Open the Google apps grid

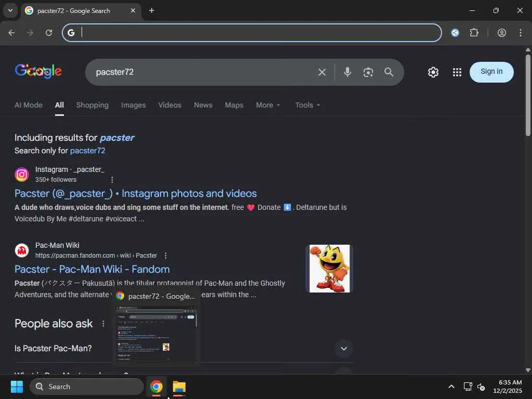[457, 72]
